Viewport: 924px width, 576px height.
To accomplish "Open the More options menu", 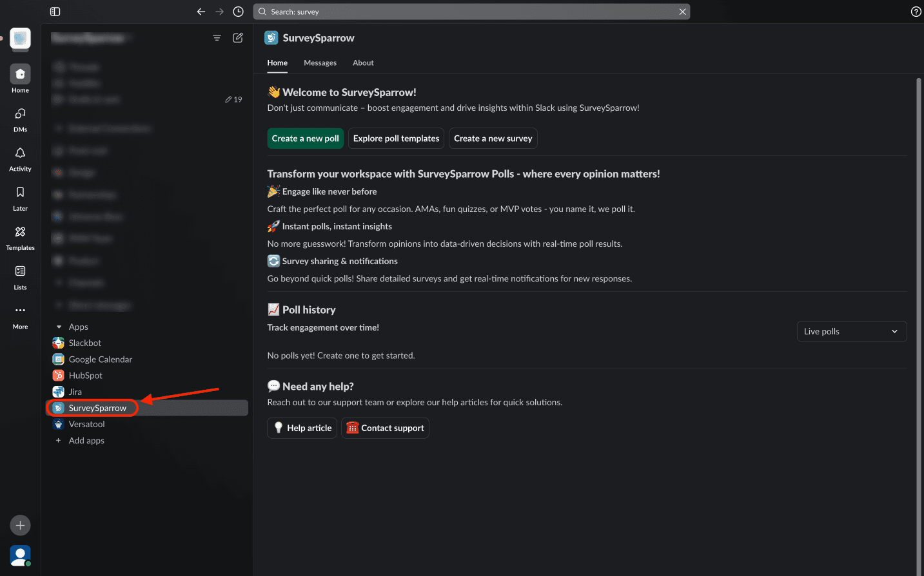I will pyautogui.click(x=20, y=311).
